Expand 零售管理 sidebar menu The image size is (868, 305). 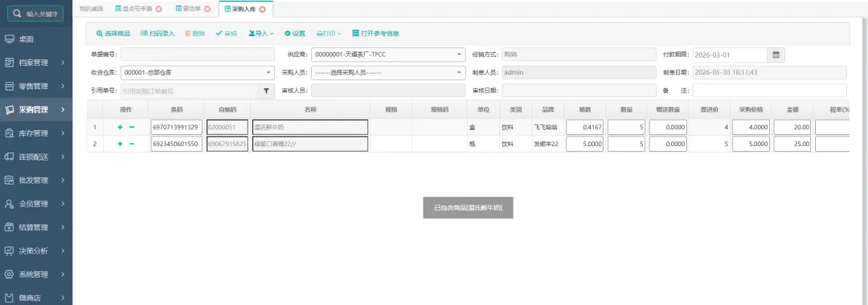36,86
